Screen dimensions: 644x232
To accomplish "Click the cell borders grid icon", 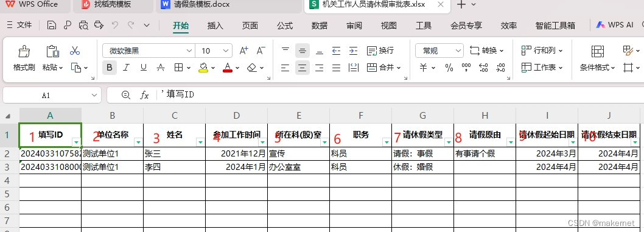I will pos(179,68).
